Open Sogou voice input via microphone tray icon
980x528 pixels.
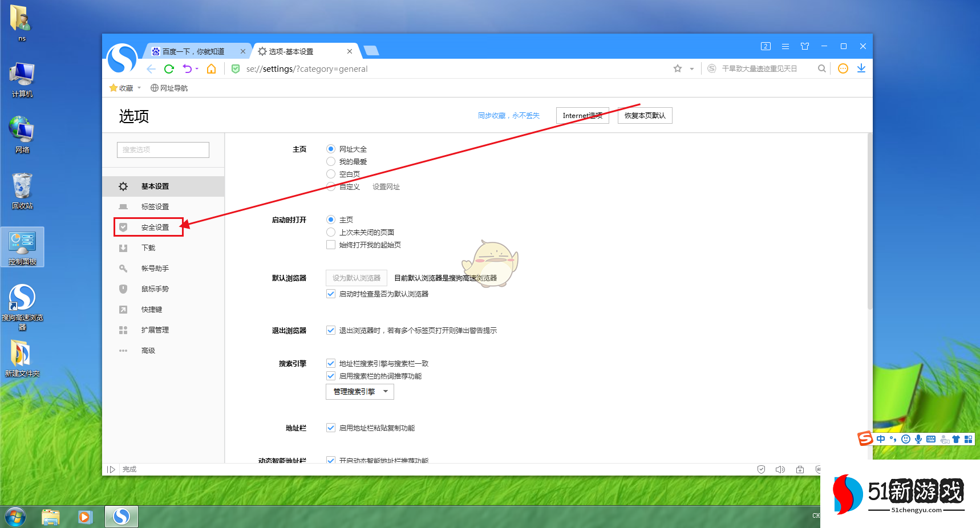(x=918, y=439)
